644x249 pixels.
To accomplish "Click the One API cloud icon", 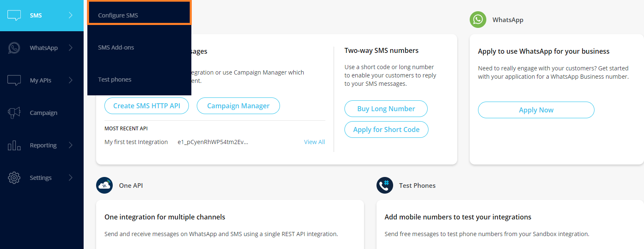I will point(104,185).
